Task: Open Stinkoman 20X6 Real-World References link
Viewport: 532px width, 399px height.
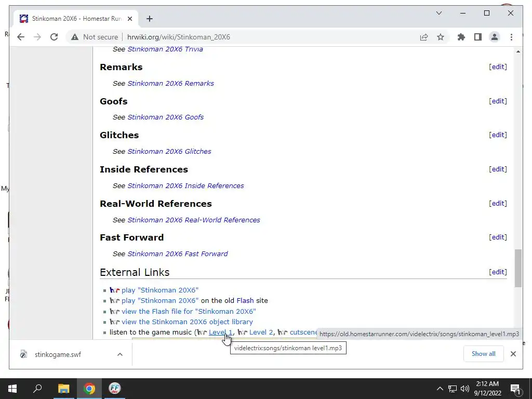Action: [x=194, y=220]
